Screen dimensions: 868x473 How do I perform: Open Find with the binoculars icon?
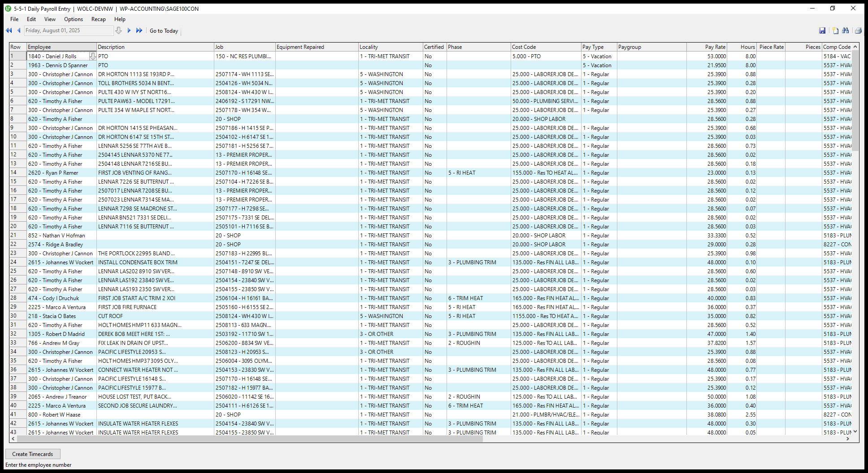pyautogui.click(x=846, y=30)
